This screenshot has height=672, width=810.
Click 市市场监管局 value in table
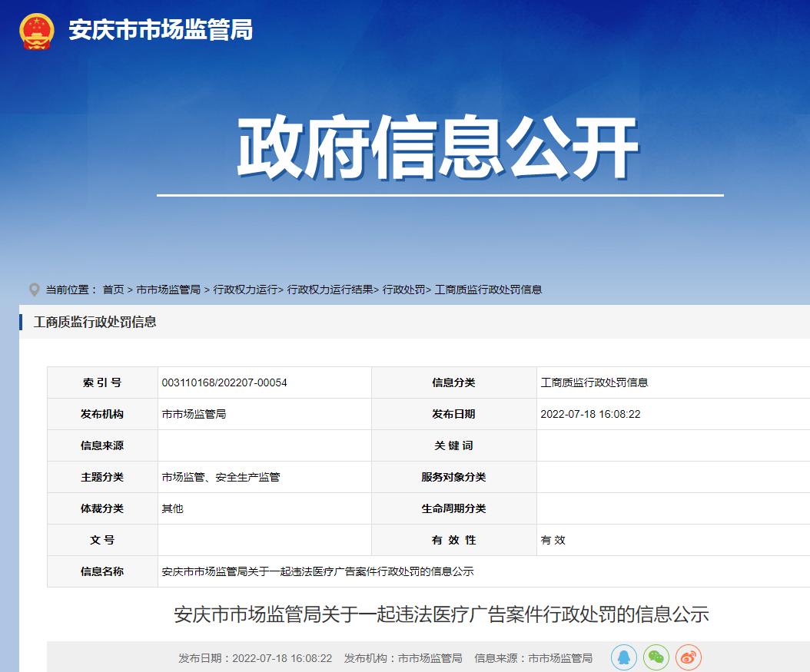194,414
